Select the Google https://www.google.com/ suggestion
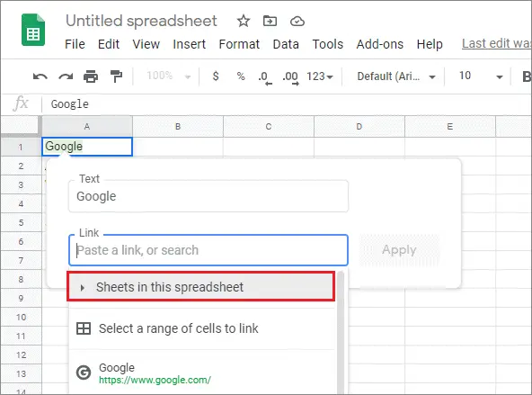This screenshot has width=532, height=395. point(202,373)
